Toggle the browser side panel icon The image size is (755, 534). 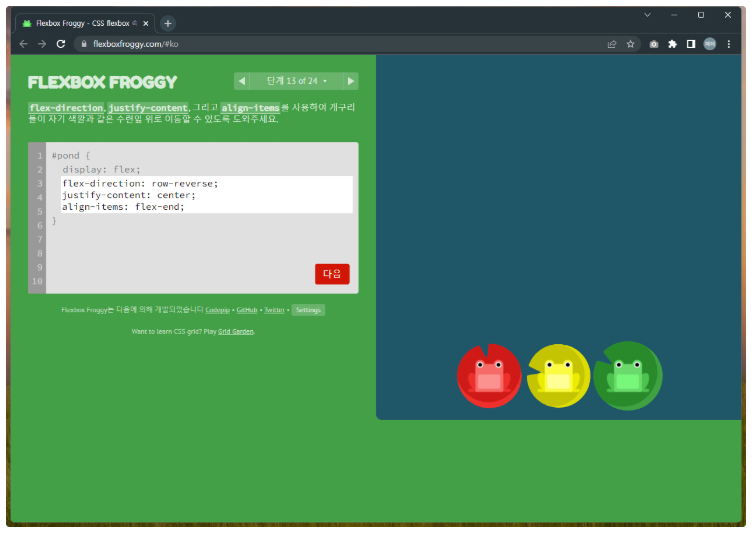point(691,44)
